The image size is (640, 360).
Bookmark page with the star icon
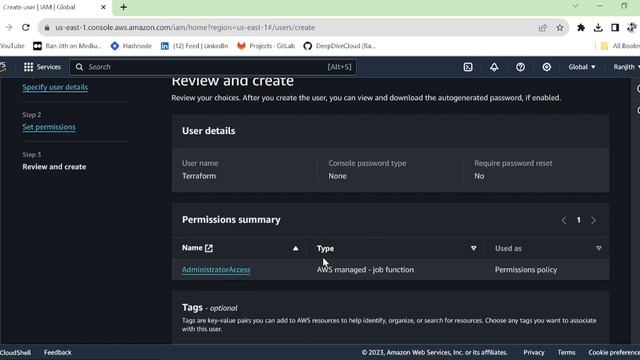click(x=560, y=27)
